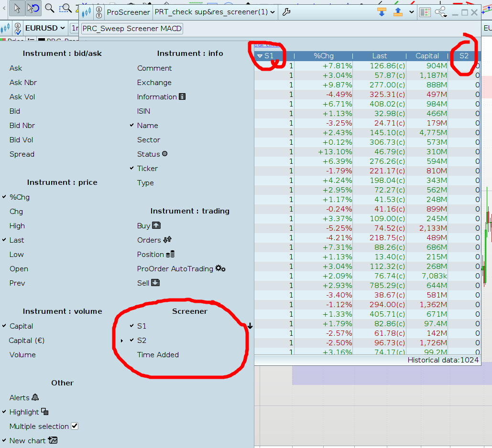The height and width of the screenshot is (448, 492).
Task: Select the pointer with undo arrow tool
Action: 33,8
